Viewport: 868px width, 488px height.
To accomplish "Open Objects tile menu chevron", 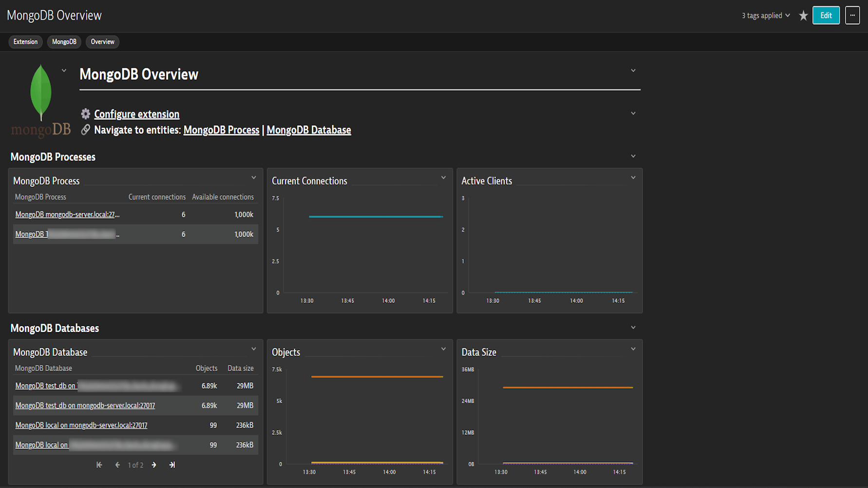I will tap(444, 349).
